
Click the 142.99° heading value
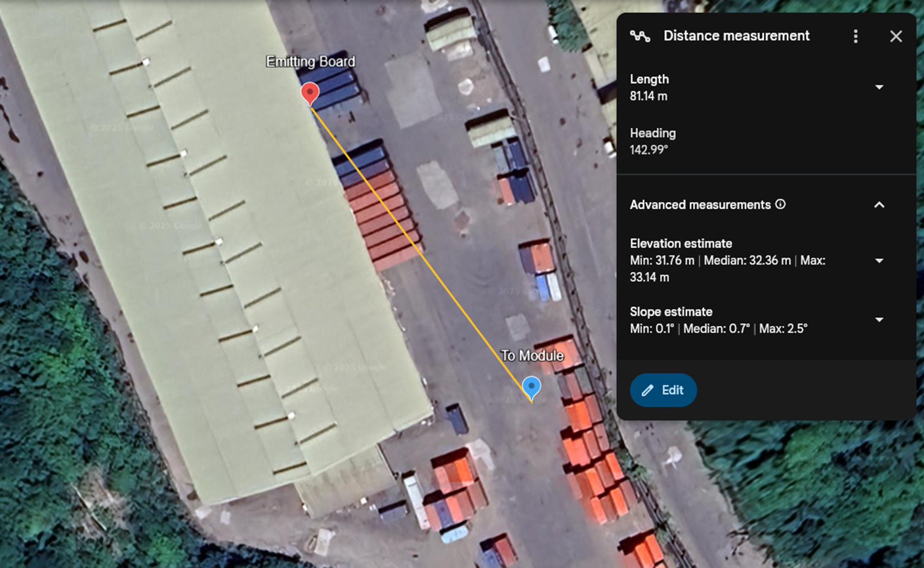[649, 150]
